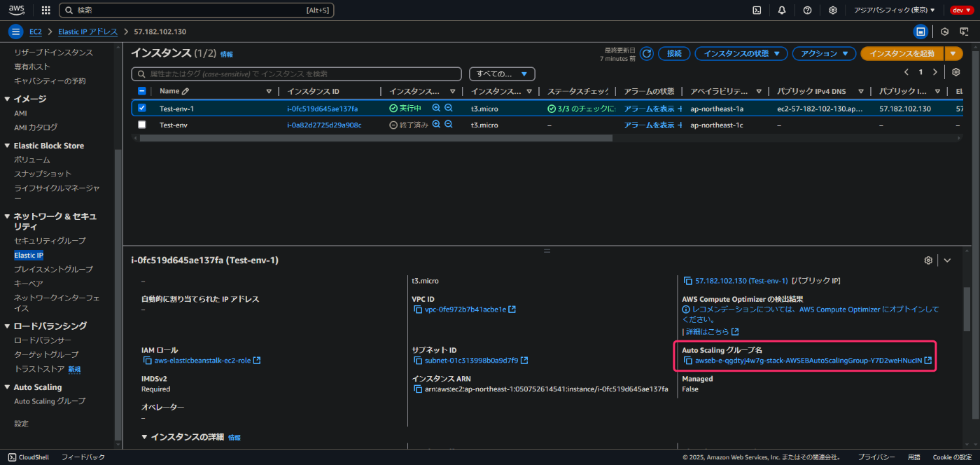Open CloudShell from the top bar icon
The width and height of the screenshot is (980, 465).
click(x=757, y=11)
